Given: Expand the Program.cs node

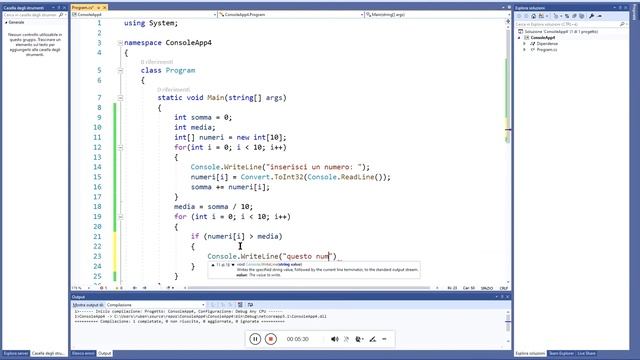Looking at the screenshot, I should (x=524, y=49).
